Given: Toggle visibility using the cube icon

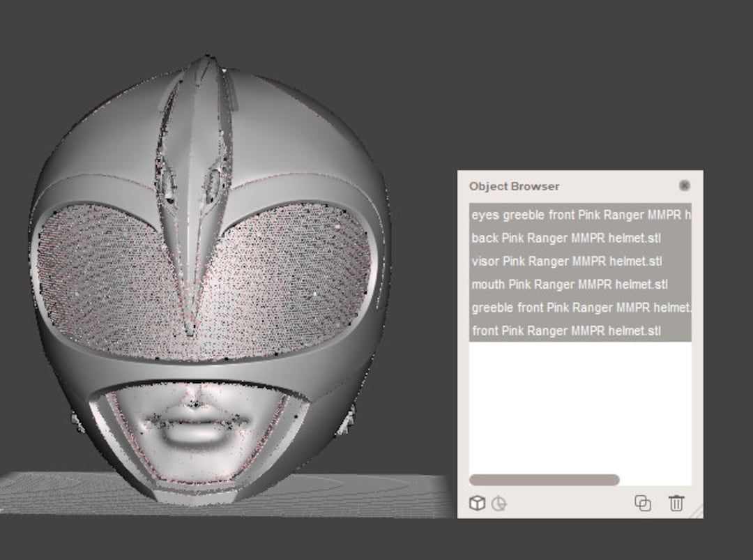Looking at the screenshot, I should (x=478, y=504).
